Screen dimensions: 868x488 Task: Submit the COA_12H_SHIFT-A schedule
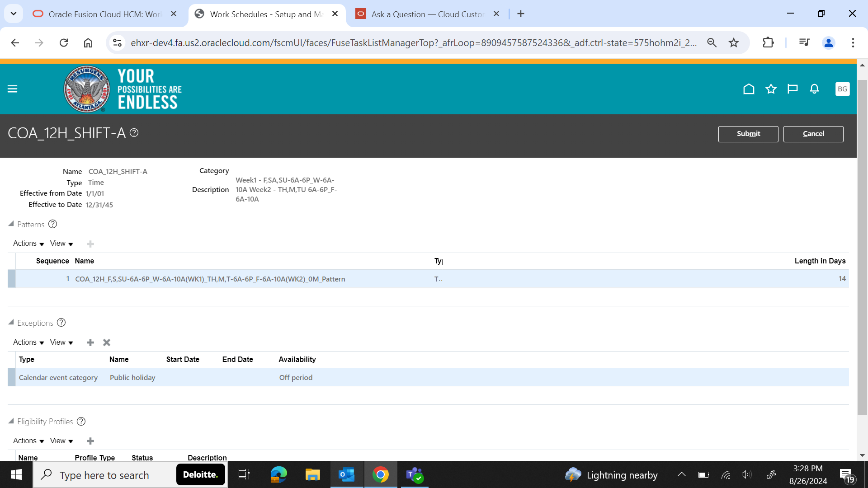click(748, 134)
